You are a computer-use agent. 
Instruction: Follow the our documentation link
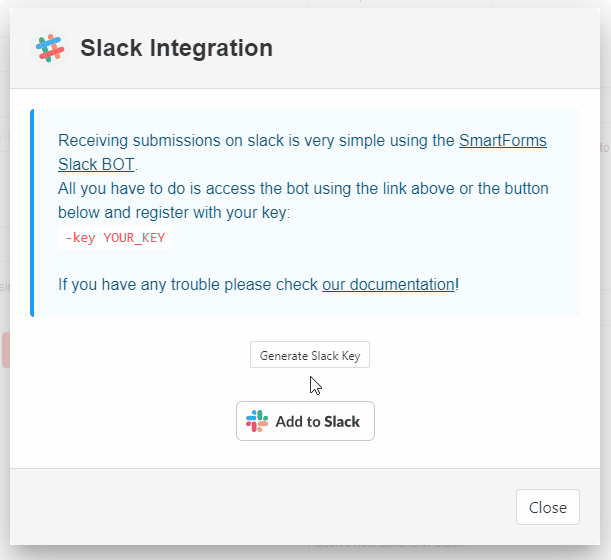coord(388,284)
